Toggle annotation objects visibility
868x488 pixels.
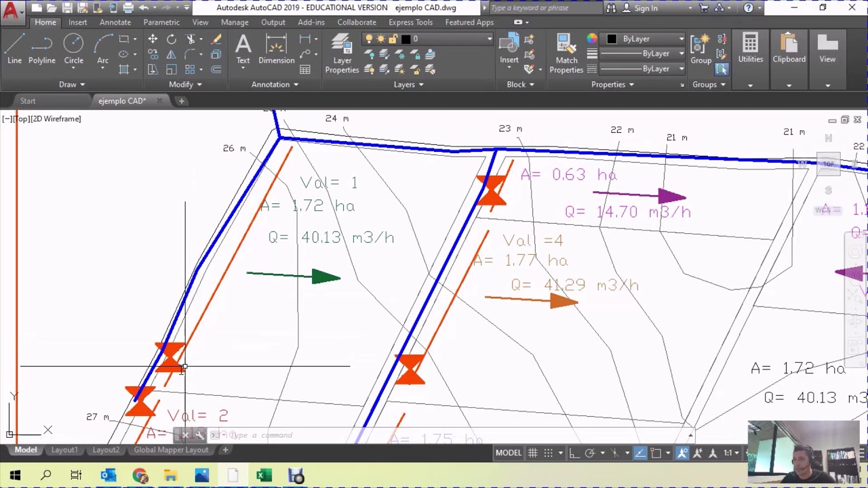point(682,453)
